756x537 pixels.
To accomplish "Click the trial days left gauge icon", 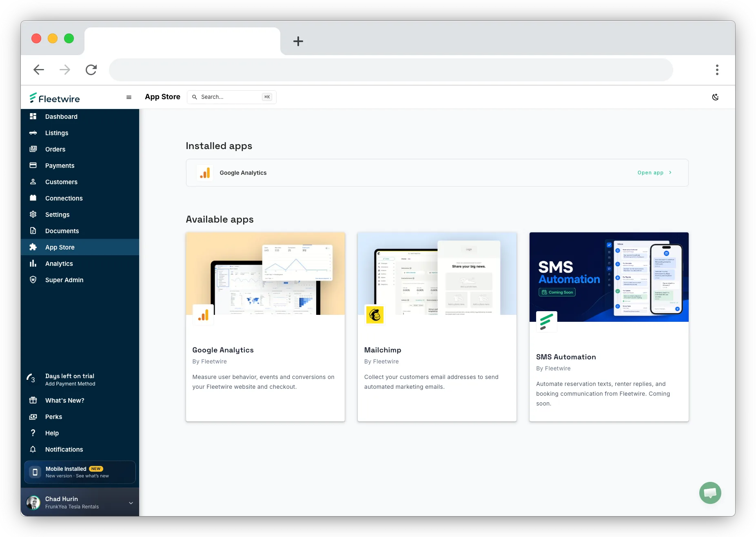I will tap(31, 378).
